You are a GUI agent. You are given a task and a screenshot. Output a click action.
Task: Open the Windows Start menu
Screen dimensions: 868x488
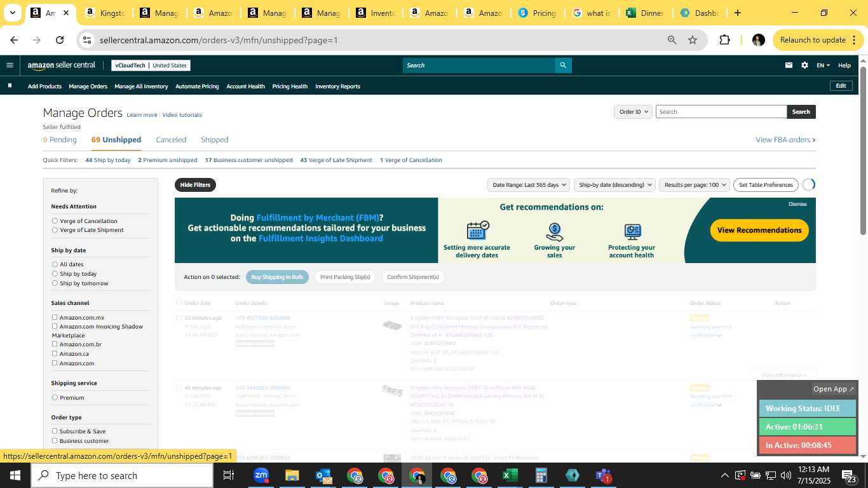[15, 475]
